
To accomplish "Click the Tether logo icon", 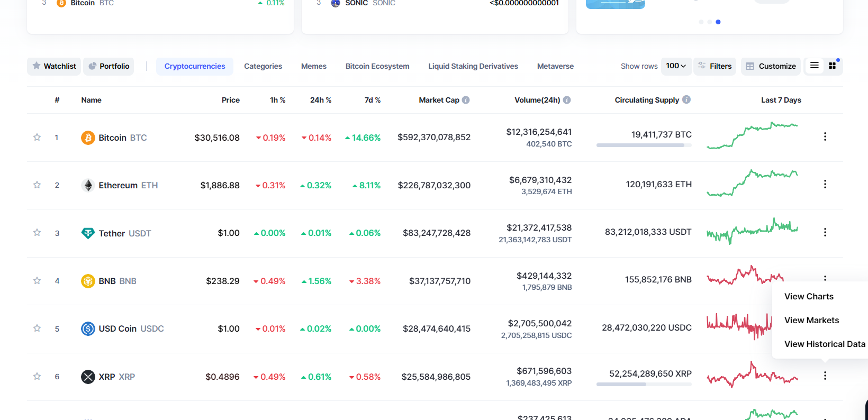I will [88, 233].
